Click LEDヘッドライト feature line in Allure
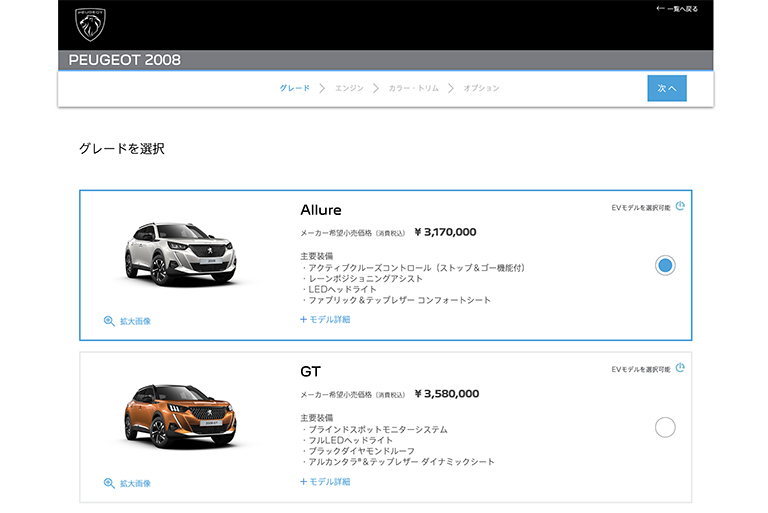Screen dimensions: 768x513 tap(339, 290)
